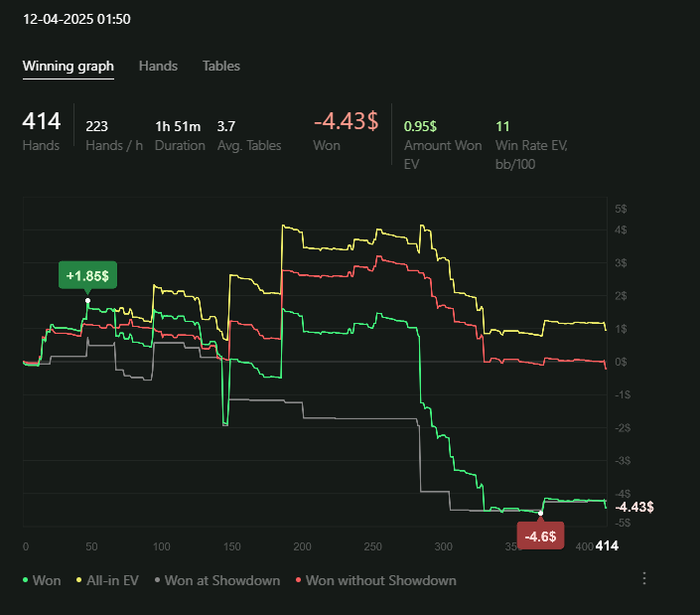The height and width of the screenshot is (615, 700).
Task: Toggle the Won series in legend
Action: [42, 580]
